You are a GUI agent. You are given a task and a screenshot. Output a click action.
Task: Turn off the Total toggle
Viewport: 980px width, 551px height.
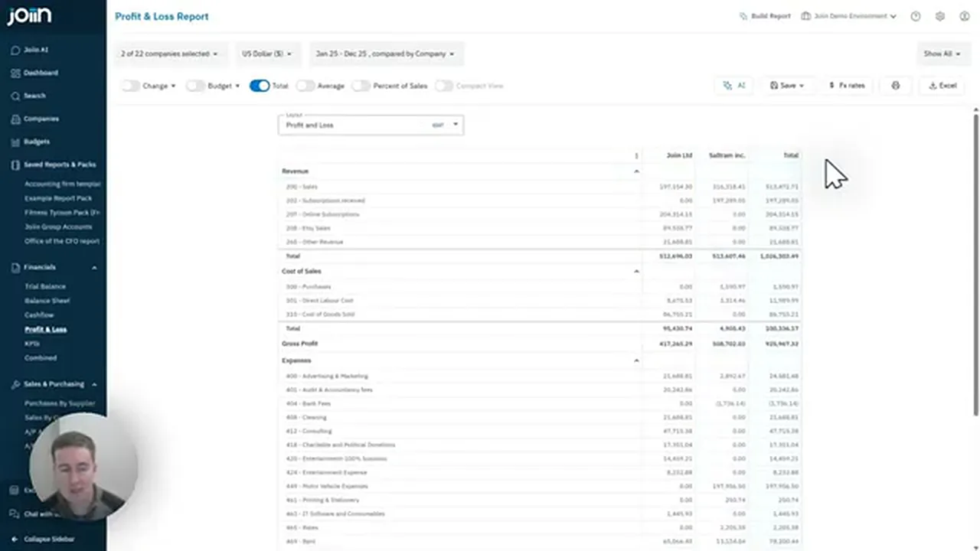[260, 86]
